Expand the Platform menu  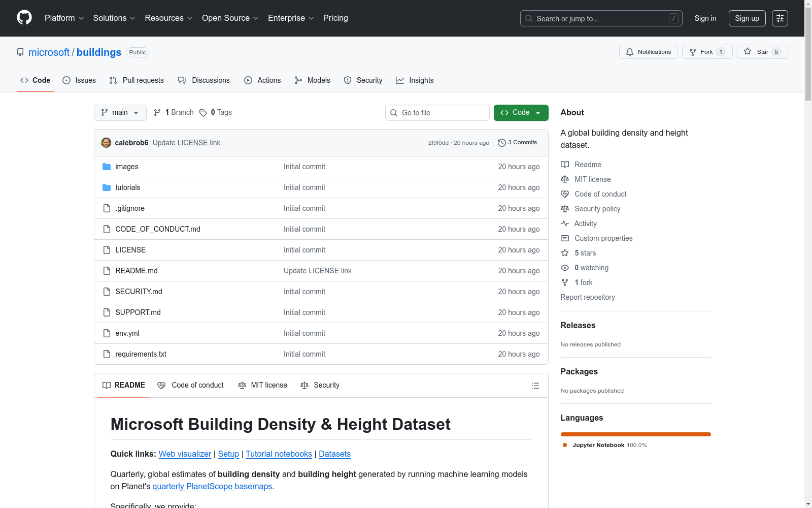[64, 18]
